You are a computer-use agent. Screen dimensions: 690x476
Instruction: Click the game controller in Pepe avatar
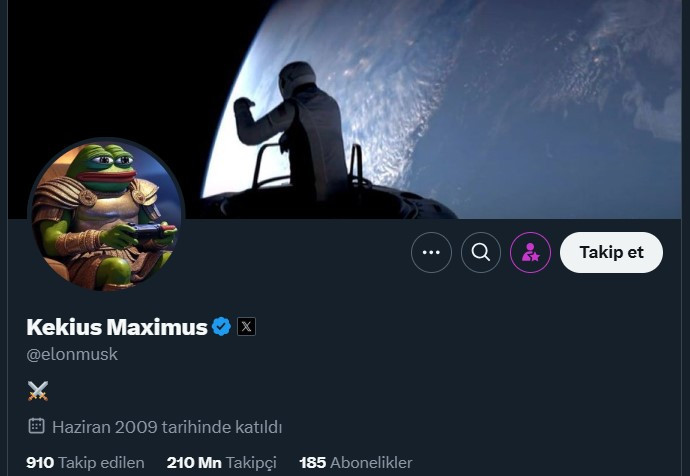tap(147, 230)
